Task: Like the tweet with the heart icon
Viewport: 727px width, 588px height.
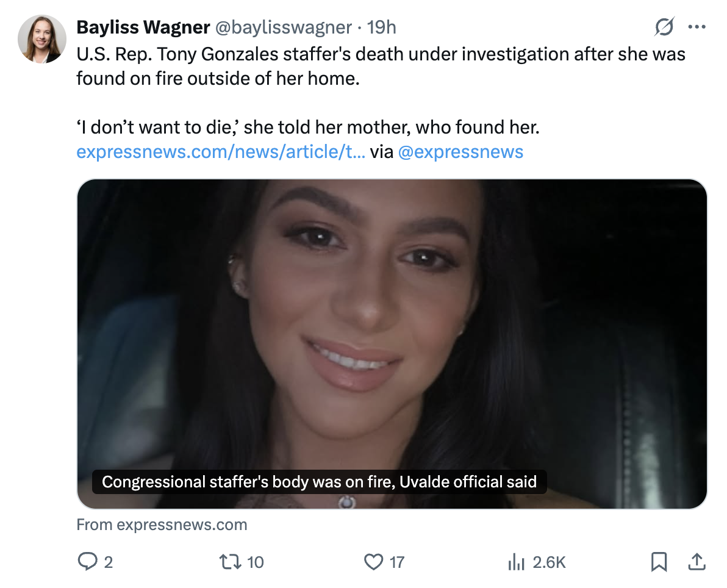Action: (373, 561)
